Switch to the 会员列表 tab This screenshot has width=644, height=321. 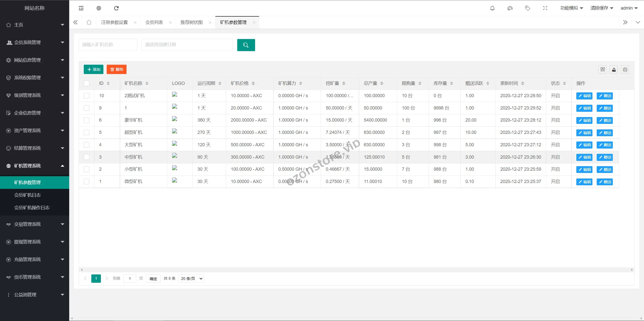154,22
